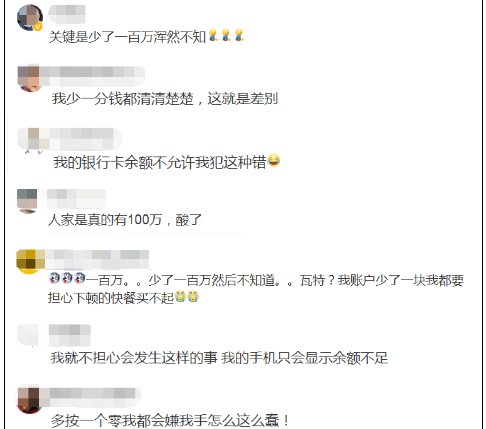The width and height of the screenshot is (486, 429).
Task: Open the fifth commenter's blurred username
Action: (x=97, y=259)
